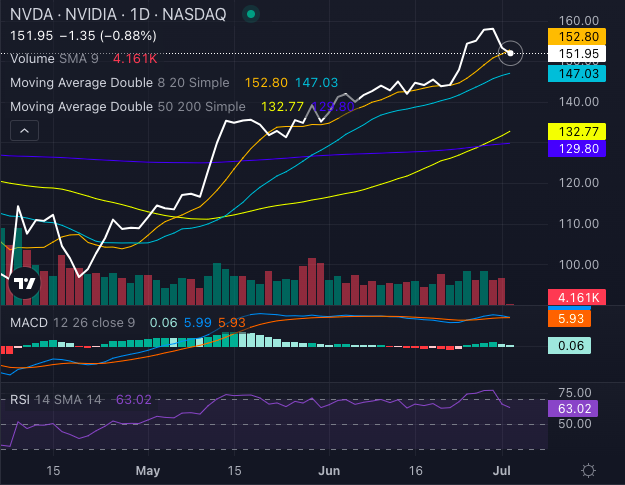The image size is (625, 485).
Task: Click the 132.77 yellow price label
Action: tap(577, 132)
